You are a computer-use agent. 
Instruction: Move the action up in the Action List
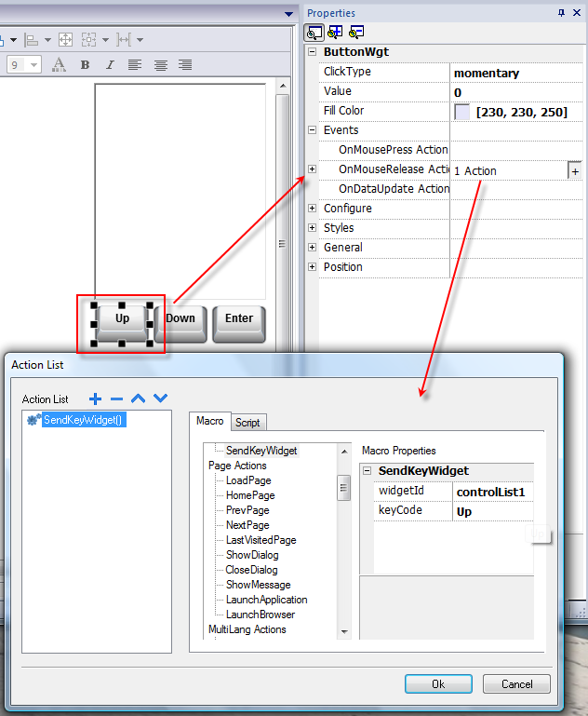coord(139,399)
